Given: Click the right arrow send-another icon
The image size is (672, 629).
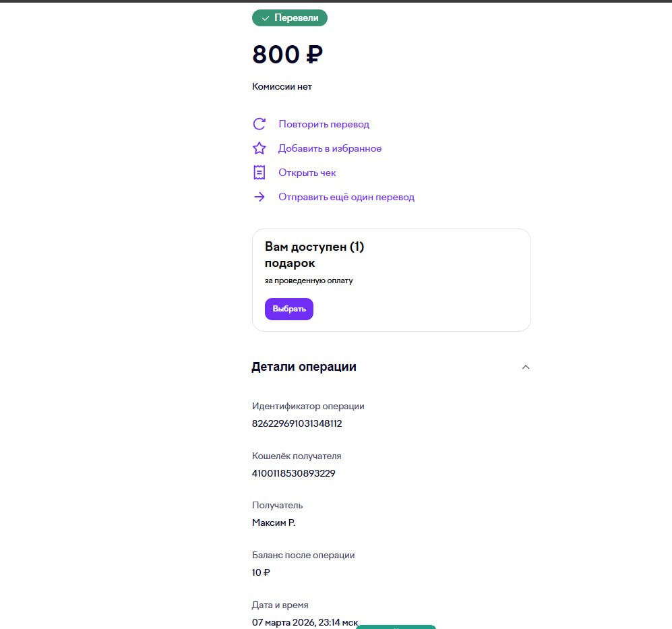Looking at the screenshot, I should pyautogui.click(x=259, y=197).
